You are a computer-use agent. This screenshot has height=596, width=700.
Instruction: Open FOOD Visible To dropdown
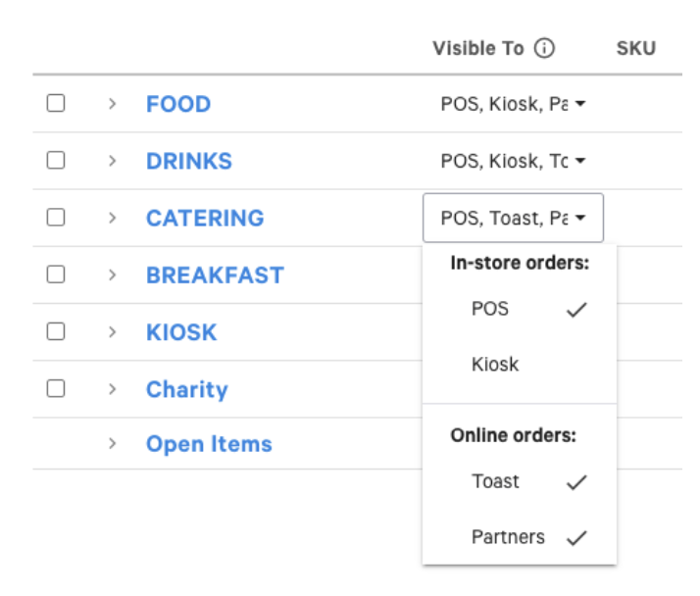[513, 104]
